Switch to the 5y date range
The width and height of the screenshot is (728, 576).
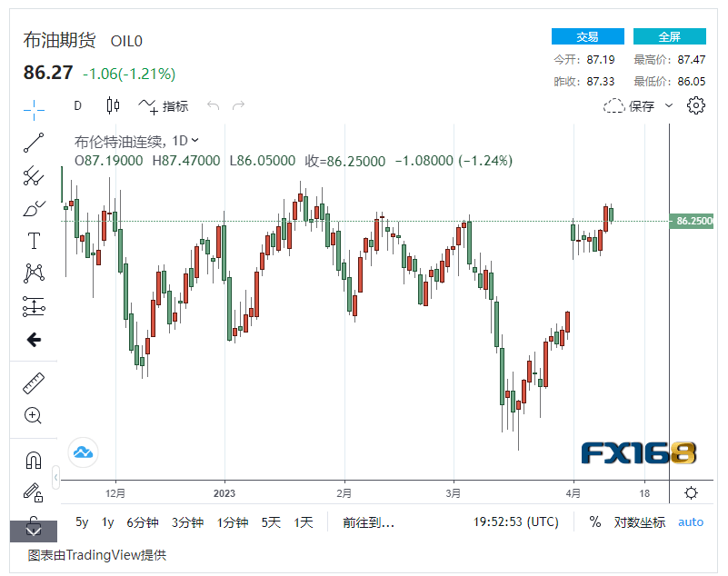pos(82,522)
